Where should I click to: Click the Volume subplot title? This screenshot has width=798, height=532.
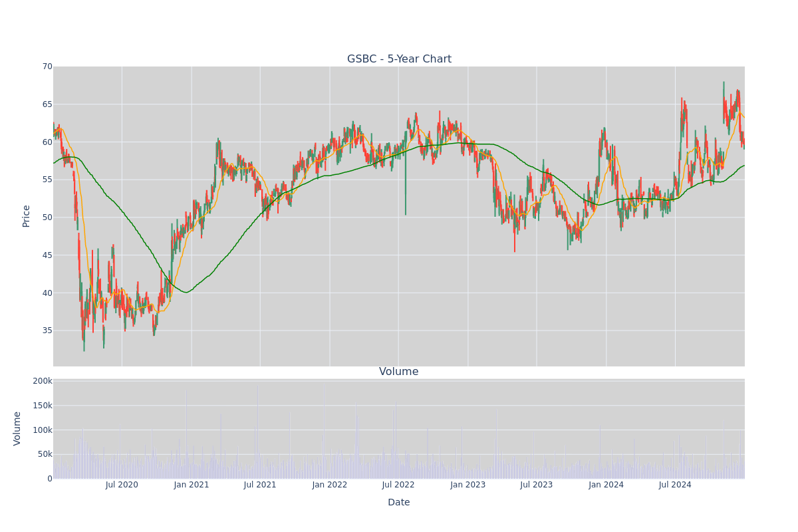(399, 372)
